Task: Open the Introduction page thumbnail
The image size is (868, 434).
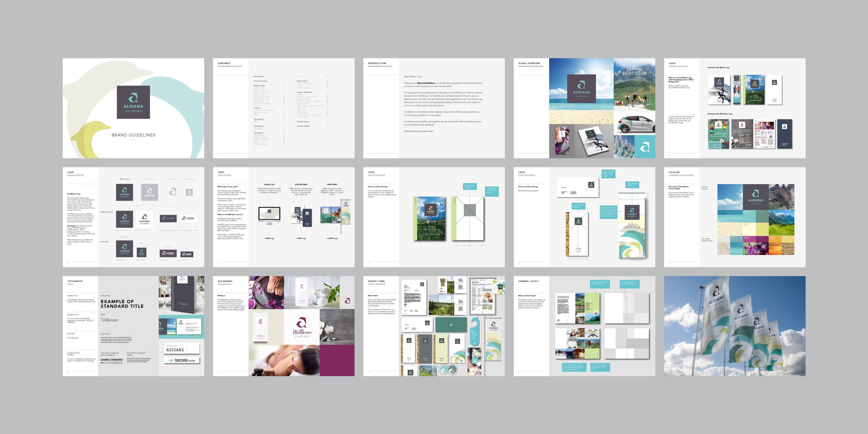Action: coord(434,108)
